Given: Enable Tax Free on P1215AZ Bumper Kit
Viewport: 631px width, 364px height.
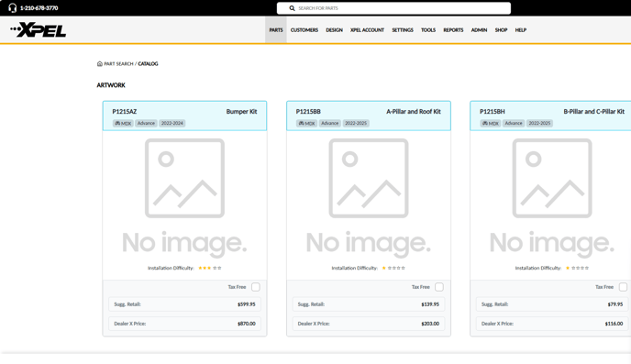Looking at the screenshot, I should pyautogui.click(x=256, y=287).
